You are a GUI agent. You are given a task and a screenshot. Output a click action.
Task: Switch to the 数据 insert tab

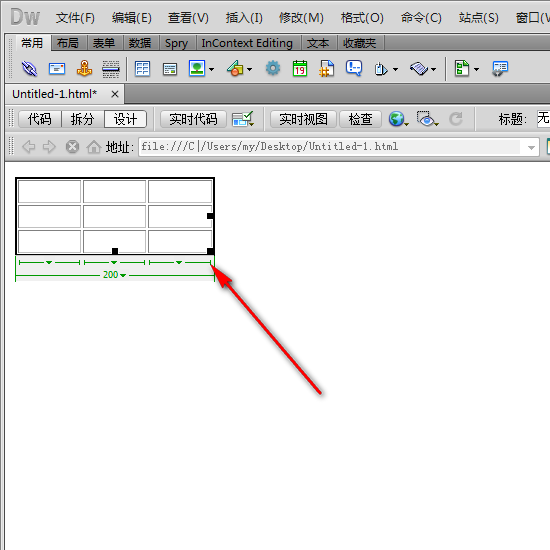140,43
